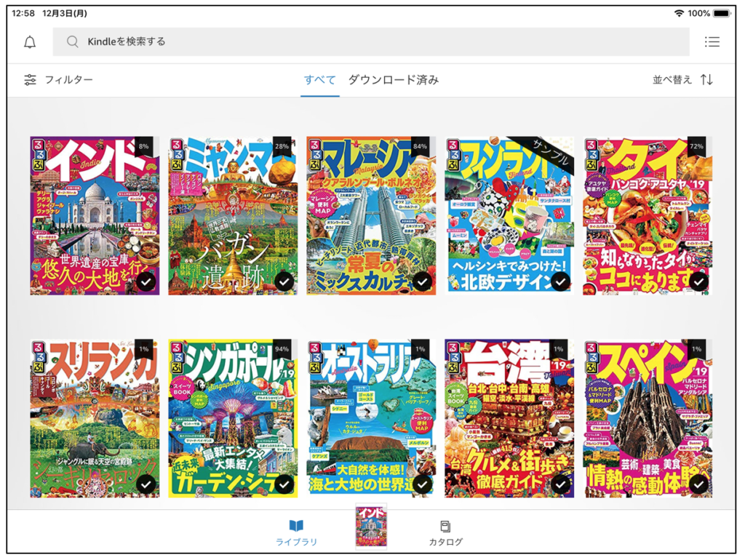Open the カタログ tab label
745x560 pixels.
(x=446, y=542)
